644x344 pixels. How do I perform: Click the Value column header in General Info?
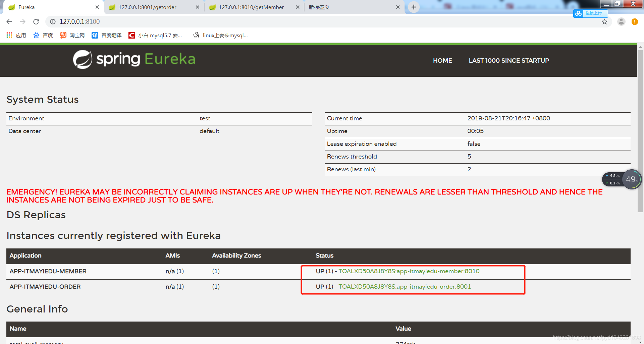[403, 329]
